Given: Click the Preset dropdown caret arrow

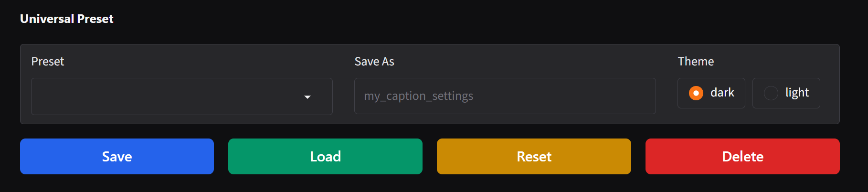Looking at the screenshot, I should pos(307,97).
